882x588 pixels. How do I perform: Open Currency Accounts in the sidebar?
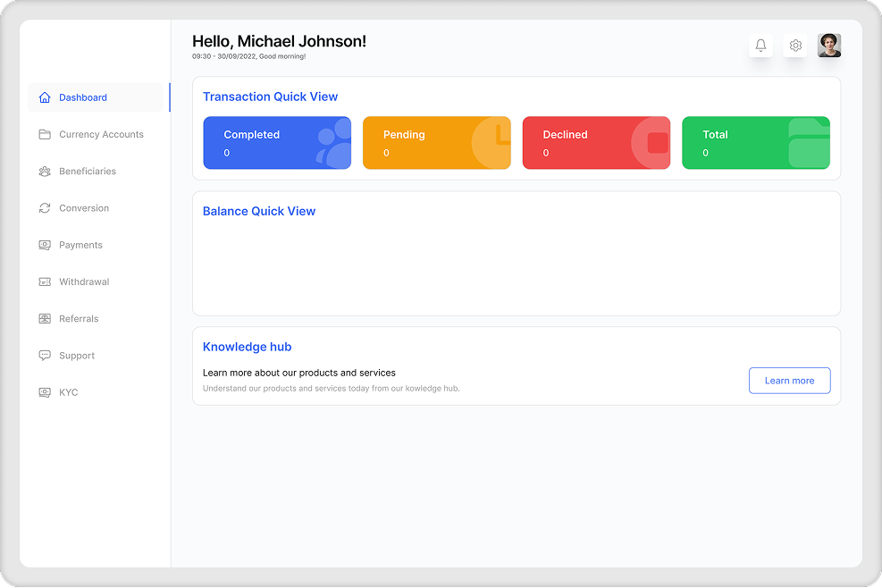101,134
